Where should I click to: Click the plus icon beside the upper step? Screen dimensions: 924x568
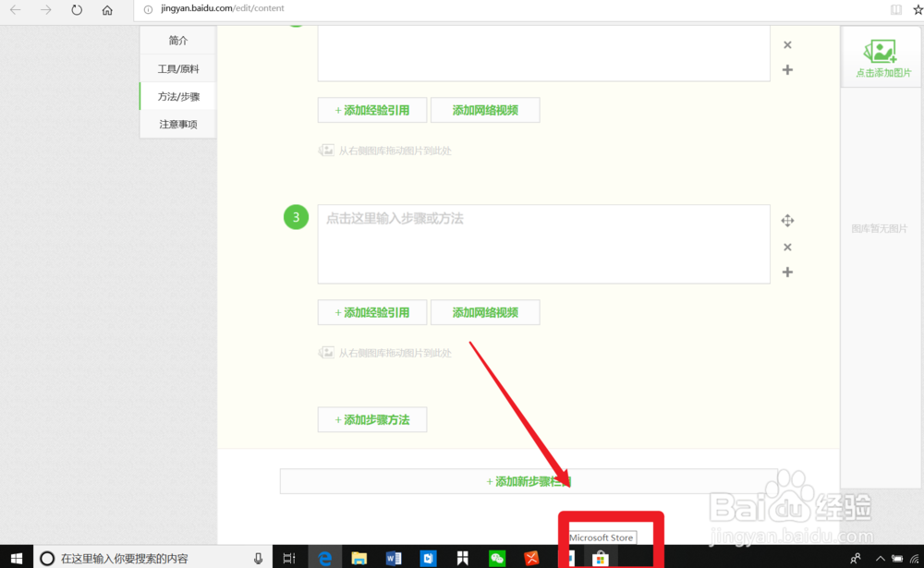787,69
